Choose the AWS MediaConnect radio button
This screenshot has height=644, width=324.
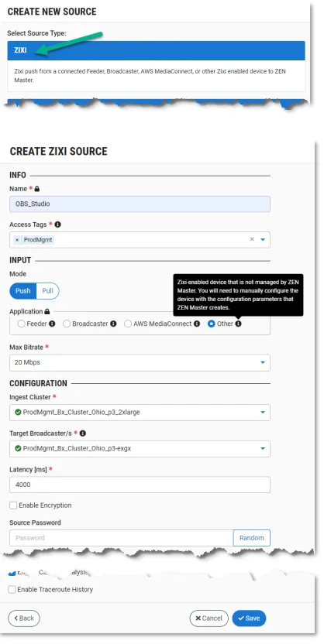pos(128,324)
